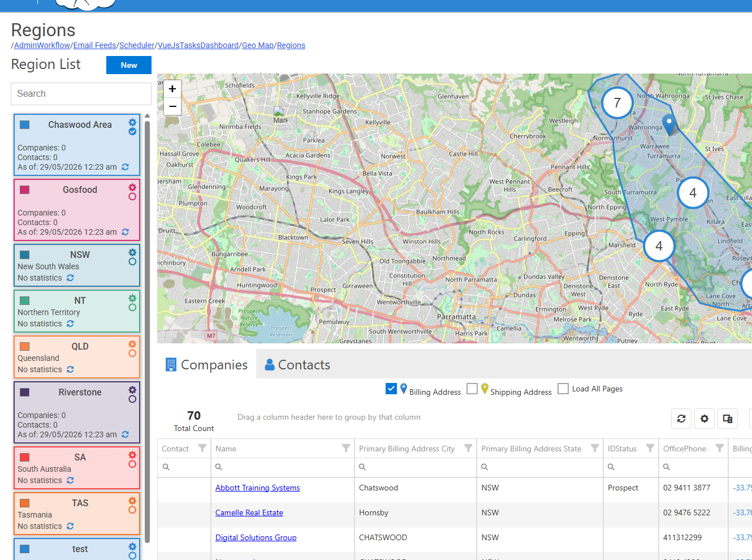Click the New region button
752x560 pixels.
pos(129,65)
